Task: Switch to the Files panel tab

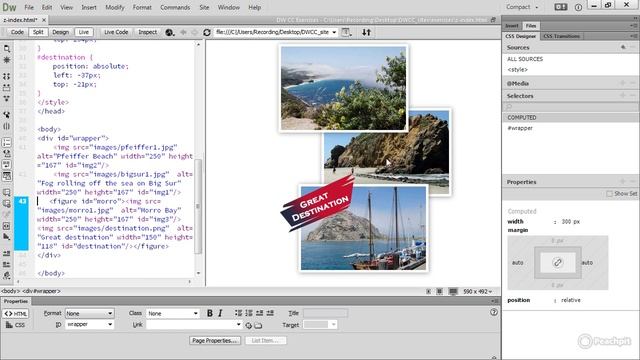Action: point(531,26)
